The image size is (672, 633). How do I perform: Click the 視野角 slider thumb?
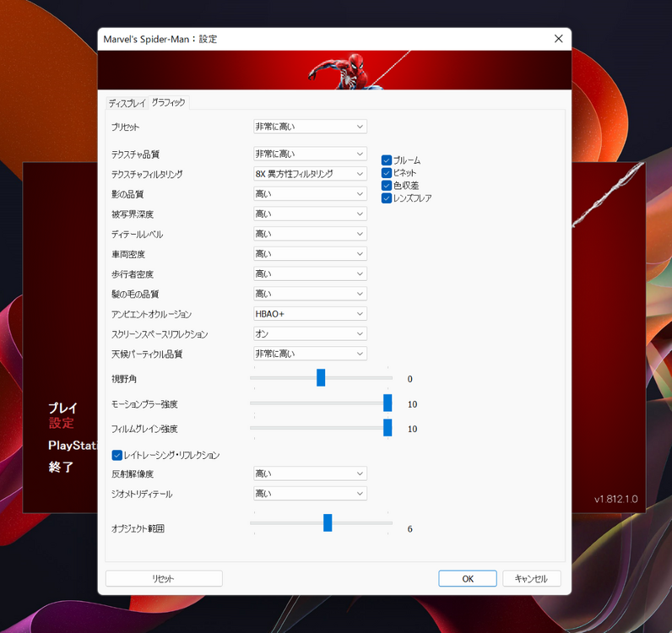[321, 377]
